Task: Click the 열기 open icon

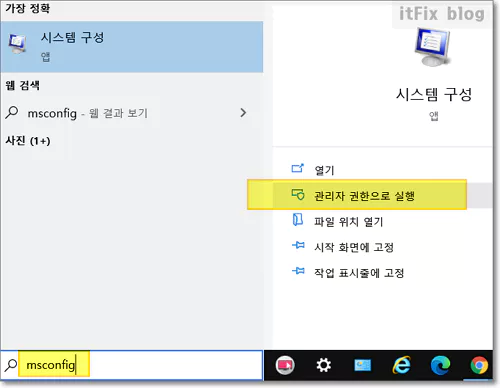Action: [298, 168]
